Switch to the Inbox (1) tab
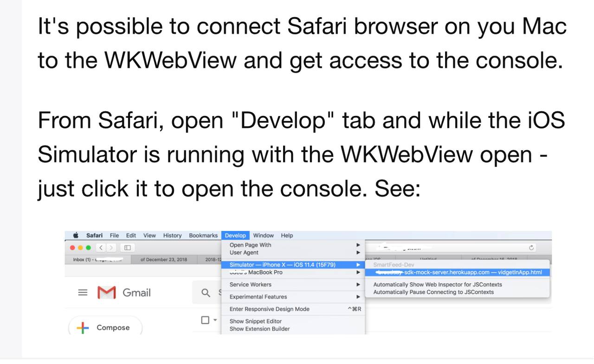This screenshot has height=364, width=594. (x=98, y=259)
